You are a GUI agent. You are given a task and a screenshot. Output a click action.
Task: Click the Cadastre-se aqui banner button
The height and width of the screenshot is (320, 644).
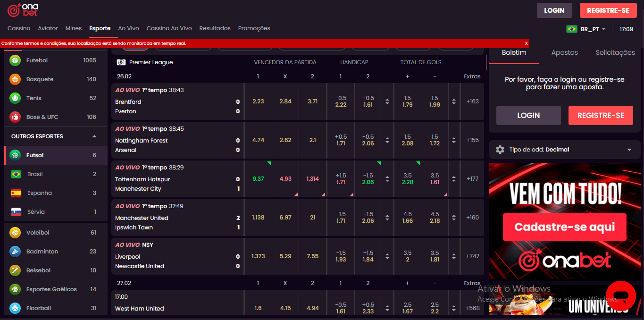pos(565,227)
